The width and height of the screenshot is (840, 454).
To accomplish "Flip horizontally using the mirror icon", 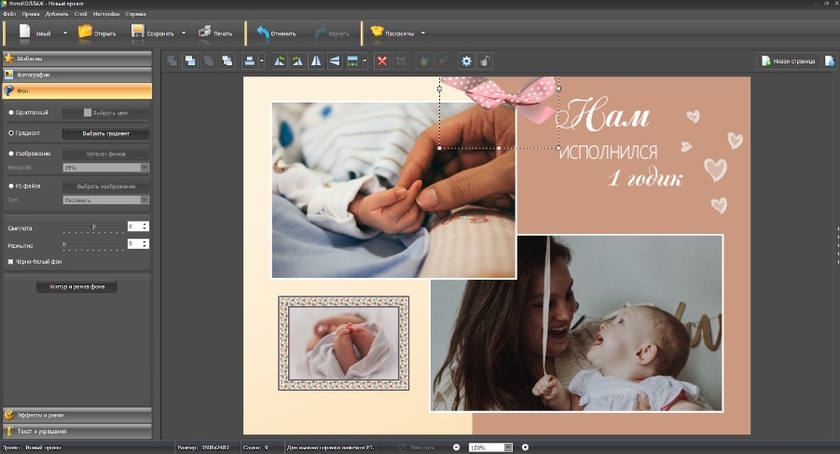I will pos(317,61).
